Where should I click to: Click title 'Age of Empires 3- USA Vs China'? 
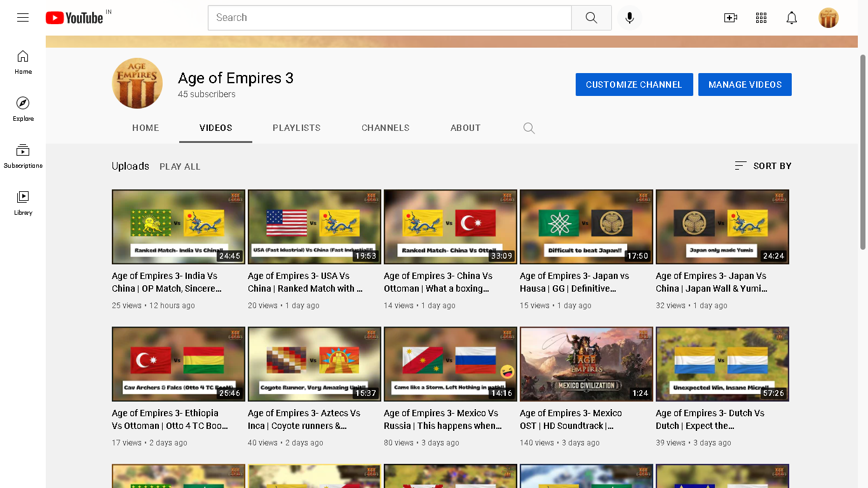point(305,282)
